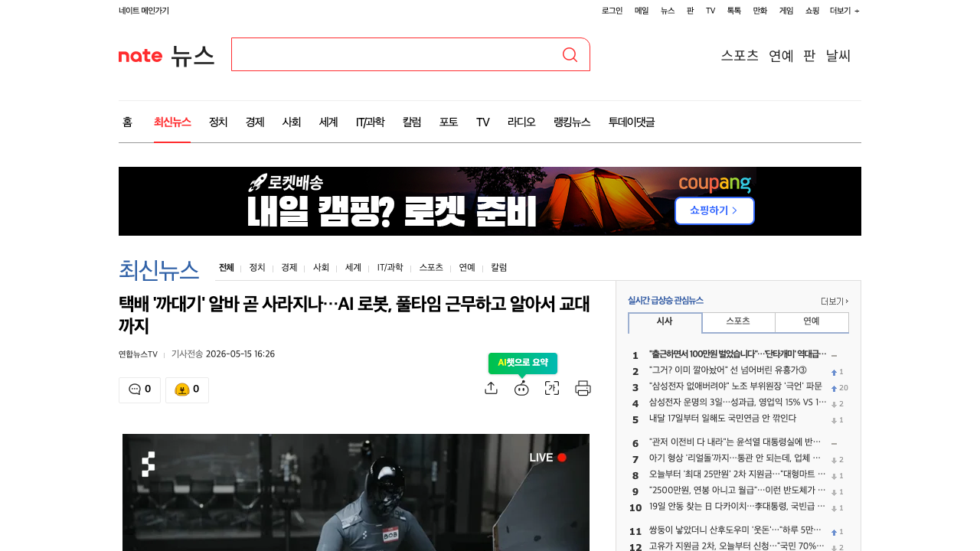Open comments count button showing 0
Screen dimensions: 980x551
point(139,390)
